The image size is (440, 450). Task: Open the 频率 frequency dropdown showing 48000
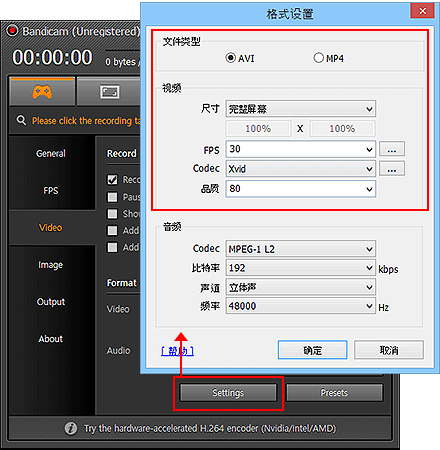[301, 306]
